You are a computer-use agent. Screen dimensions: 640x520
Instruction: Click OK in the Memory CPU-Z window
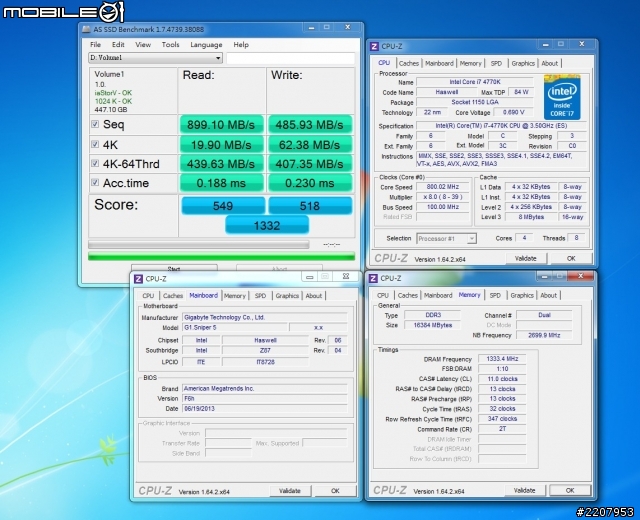[x=570, y=490]
